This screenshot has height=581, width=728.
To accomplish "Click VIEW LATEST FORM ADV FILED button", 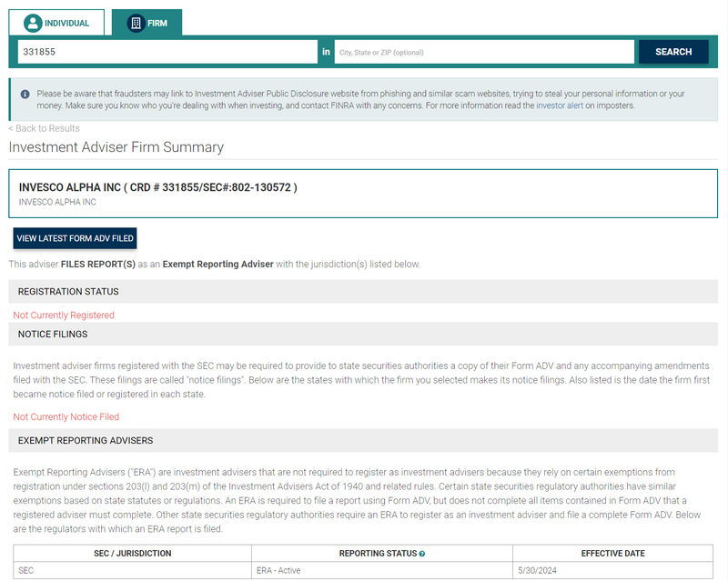I will pos(75,238).
